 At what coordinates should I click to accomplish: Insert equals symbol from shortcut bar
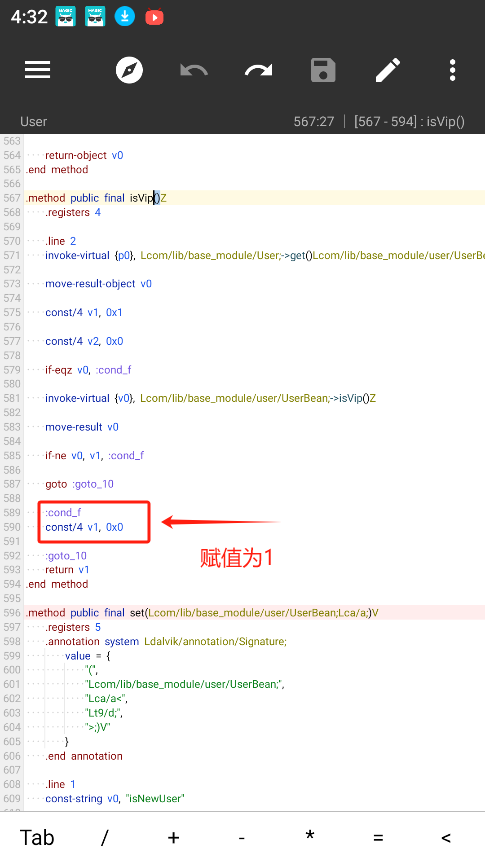[x=378, y=838]
